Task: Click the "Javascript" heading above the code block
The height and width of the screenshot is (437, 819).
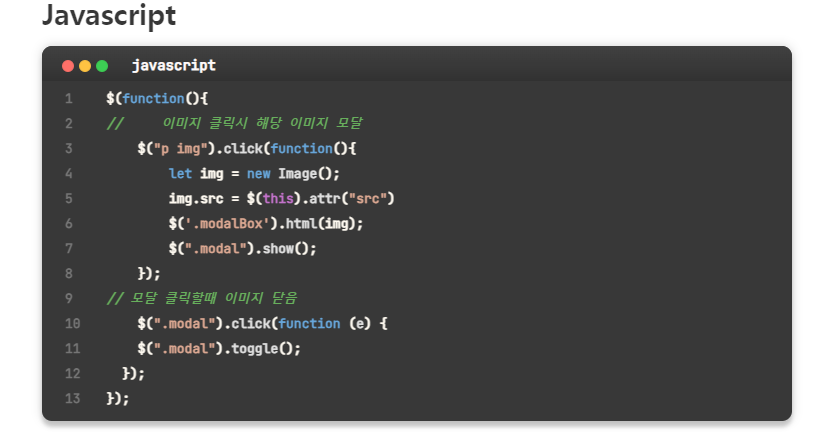Action: 109,15
